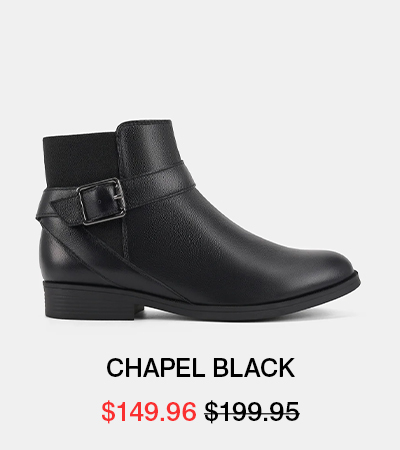Image resolution: width=400 pixels, height=450 pixels.
Task: Click the word BLACK in the title
Action: click(x=254, y=368)
